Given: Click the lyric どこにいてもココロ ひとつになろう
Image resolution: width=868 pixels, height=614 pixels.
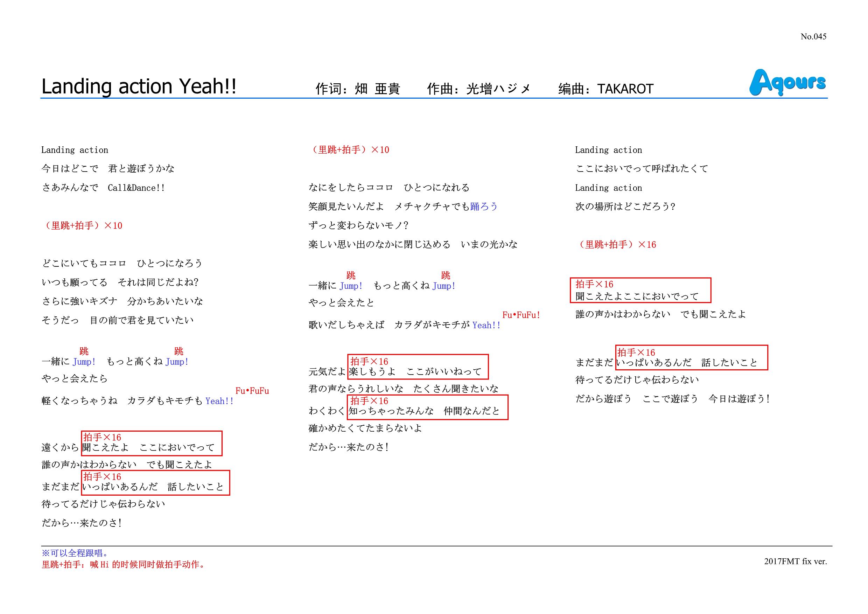Looking at the screenshot, I should 122,263.
